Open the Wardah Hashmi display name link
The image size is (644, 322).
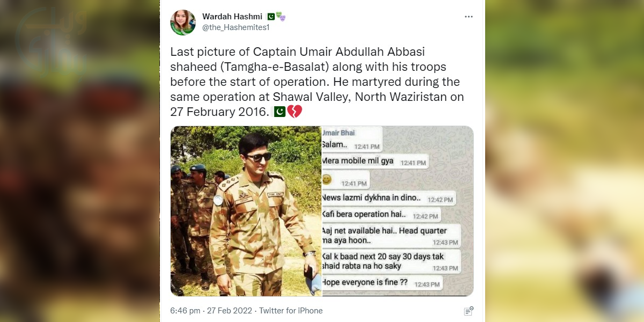232,17
